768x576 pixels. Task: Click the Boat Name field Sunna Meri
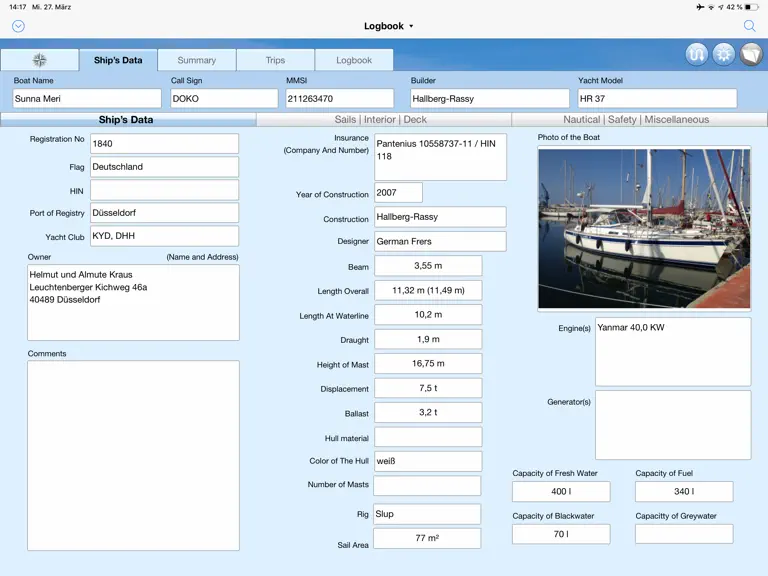click(x=87, y=98)
